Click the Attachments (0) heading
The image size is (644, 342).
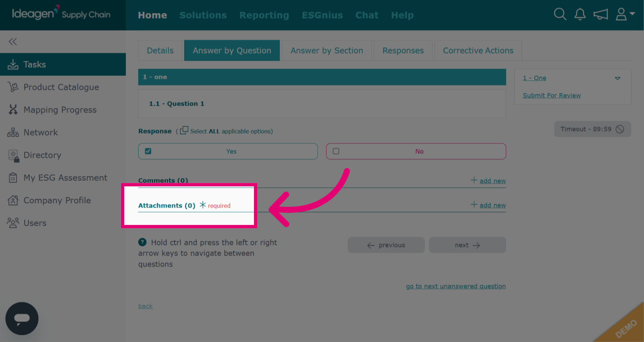coord(167,205)
